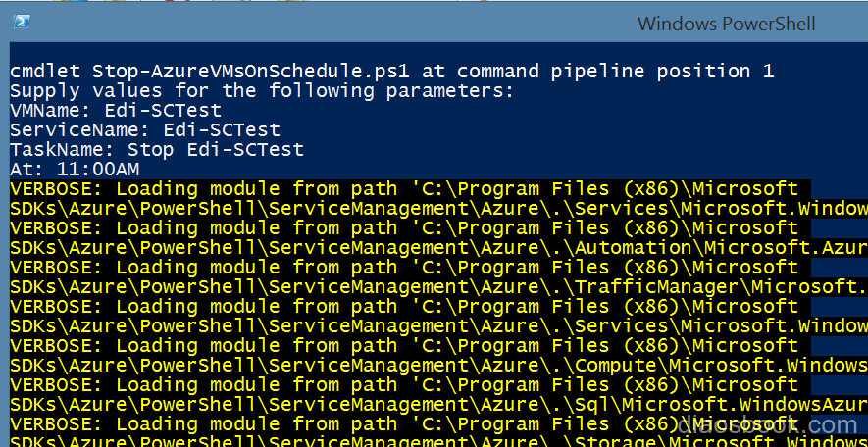The width and height of the screenshot is (868, 447).
Task: Click the Edi-SCTest value after VMName
Action: [x=163, y=110]
